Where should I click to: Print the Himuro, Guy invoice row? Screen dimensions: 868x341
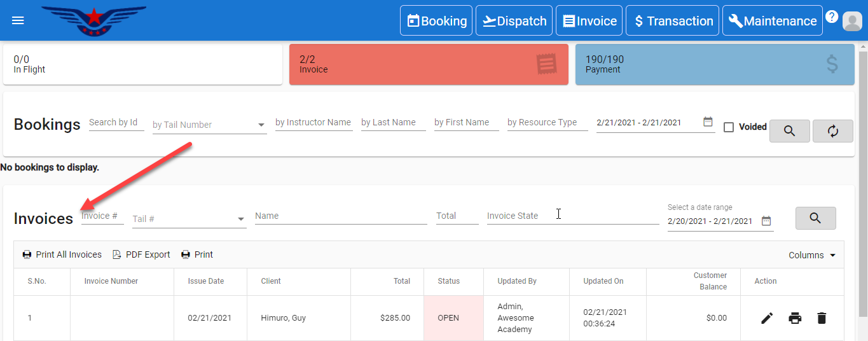pyautogui.click(x=795, y=318)
